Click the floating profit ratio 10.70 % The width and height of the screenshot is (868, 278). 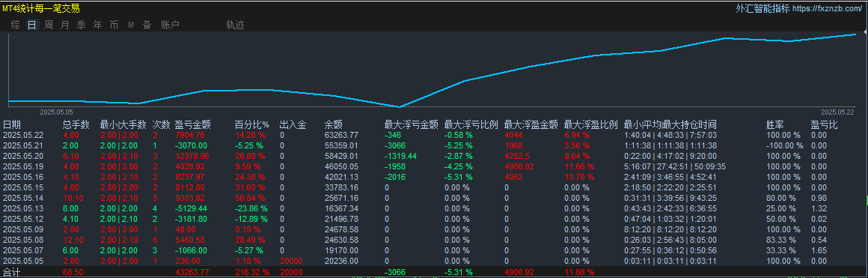(579, 177)
